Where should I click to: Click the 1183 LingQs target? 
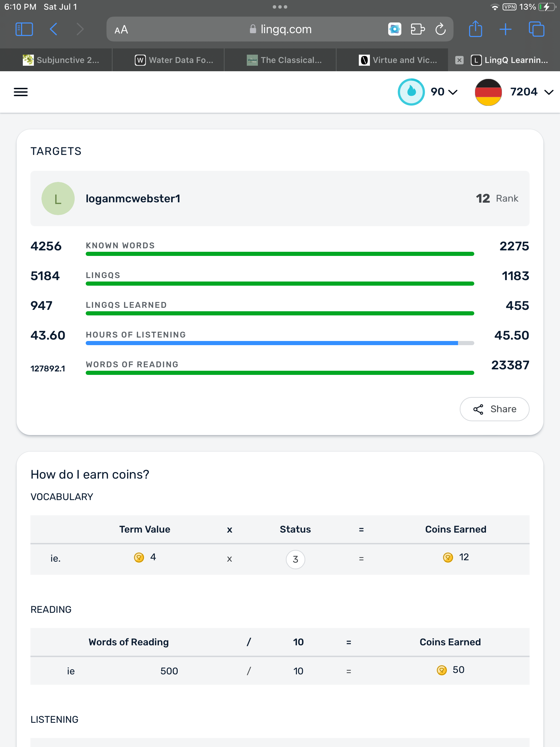click(x=515, y=276)
